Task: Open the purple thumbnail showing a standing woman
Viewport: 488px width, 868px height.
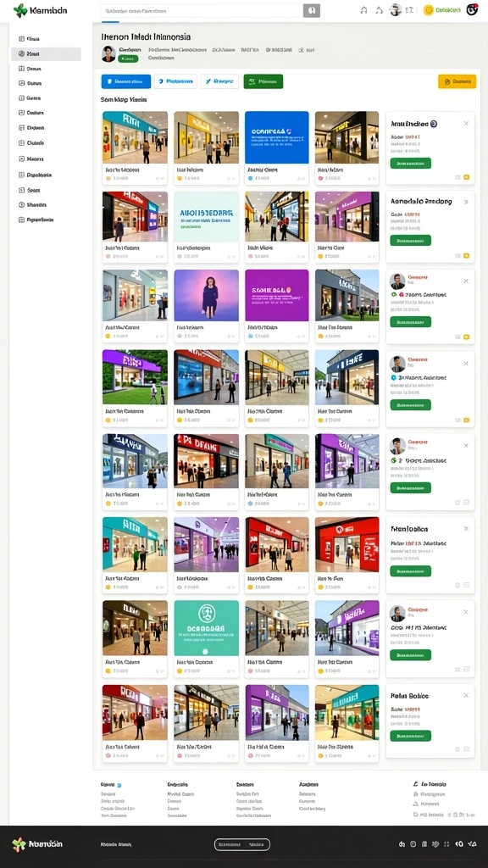Action: click(207, 295)
